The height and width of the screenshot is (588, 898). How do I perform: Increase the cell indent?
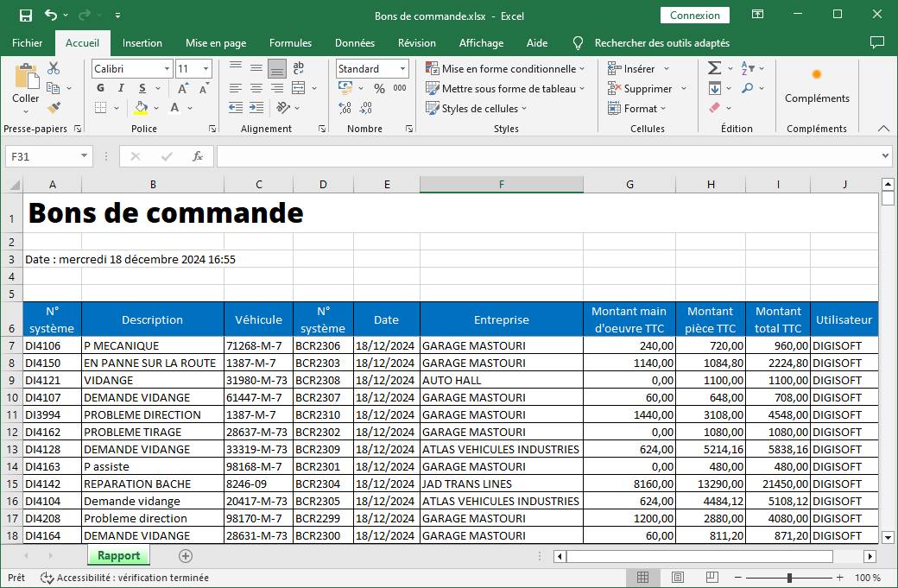tap(256, 108)
